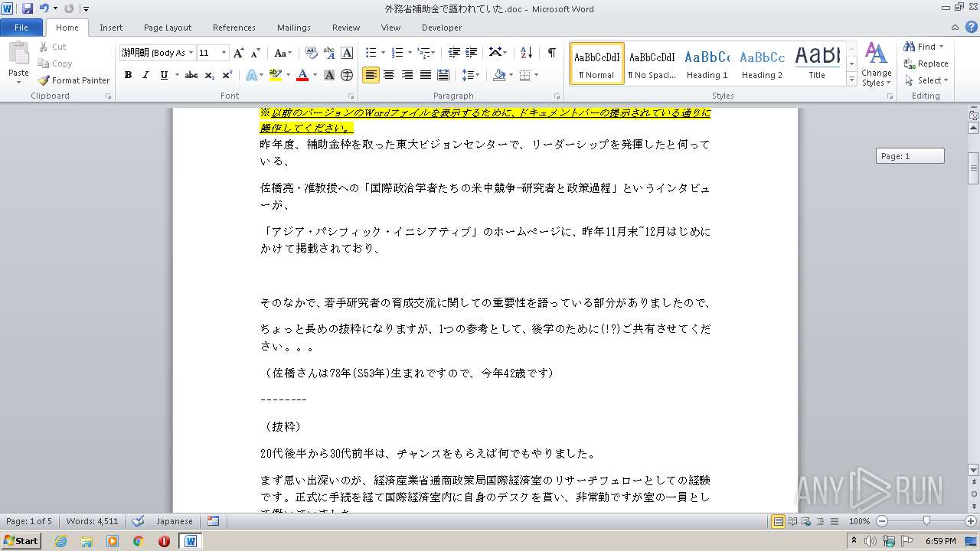Open the font name dropdown
Viewport: 980px width, 551px height.
190,53
